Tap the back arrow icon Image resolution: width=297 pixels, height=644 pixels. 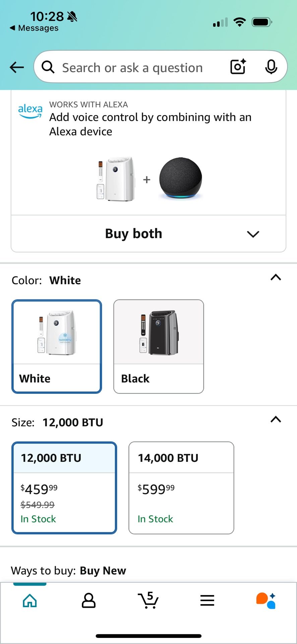coord(17,67)
